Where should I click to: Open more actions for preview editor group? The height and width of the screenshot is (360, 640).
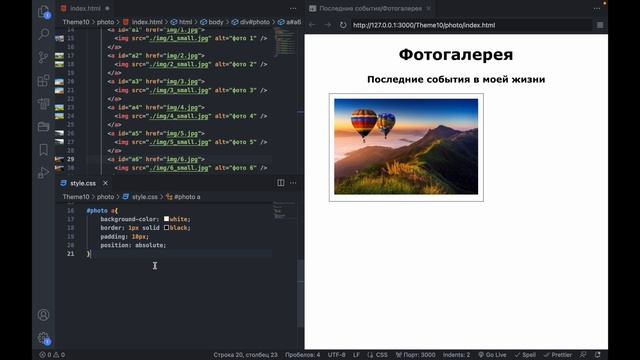[x=597, y=8]
